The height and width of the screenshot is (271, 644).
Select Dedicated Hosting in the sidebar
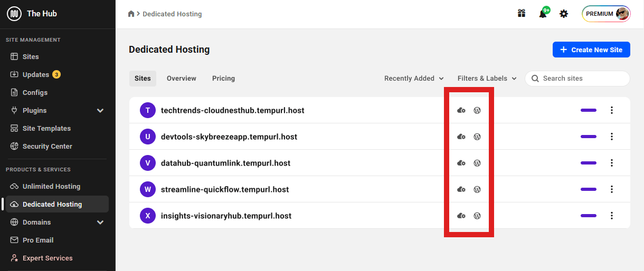point(57,204)
